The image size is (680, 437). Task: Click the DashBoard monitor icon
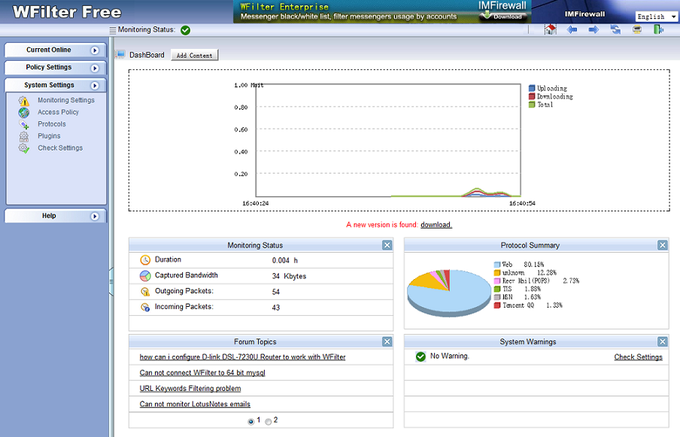[121, 54]
